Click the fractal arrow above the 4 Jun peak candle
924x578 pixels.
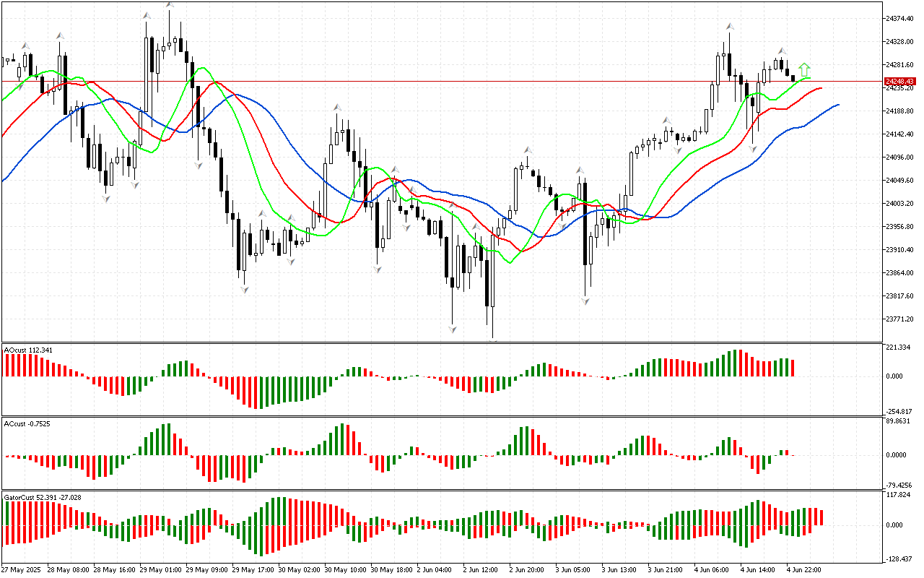[x=730, y=27]
